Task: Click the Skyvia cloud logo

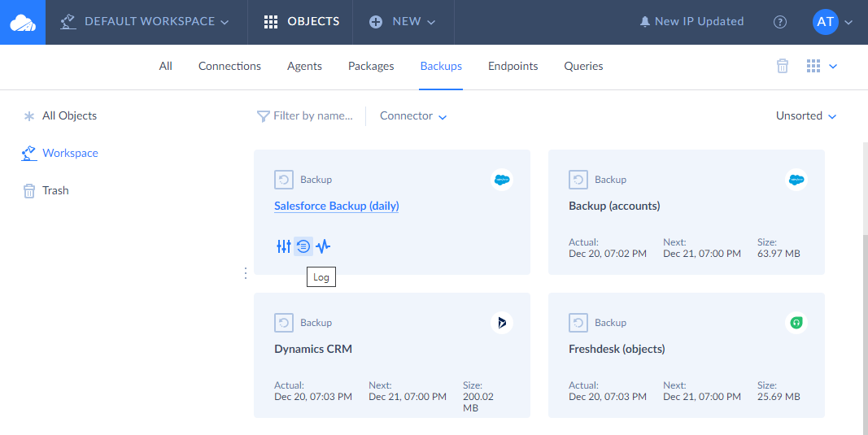Action: pyautogui.click(x=23, y=22)
